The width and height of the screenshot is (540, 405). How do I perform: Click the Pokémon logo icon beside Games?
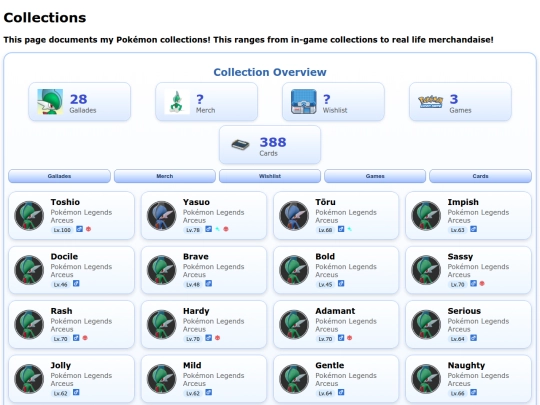click(x=430, y=102)
